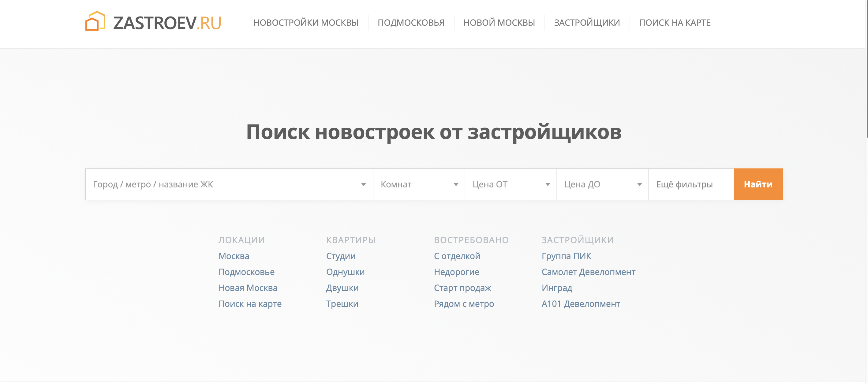Open Поиск на карте in header

(675, 23)
